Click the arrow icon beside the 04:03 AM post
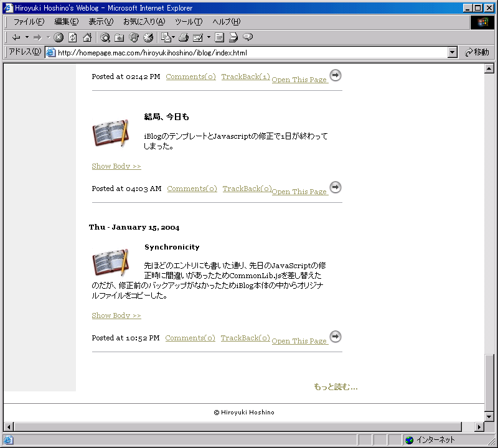Screen dimensions: 498x448 point(336,187)
